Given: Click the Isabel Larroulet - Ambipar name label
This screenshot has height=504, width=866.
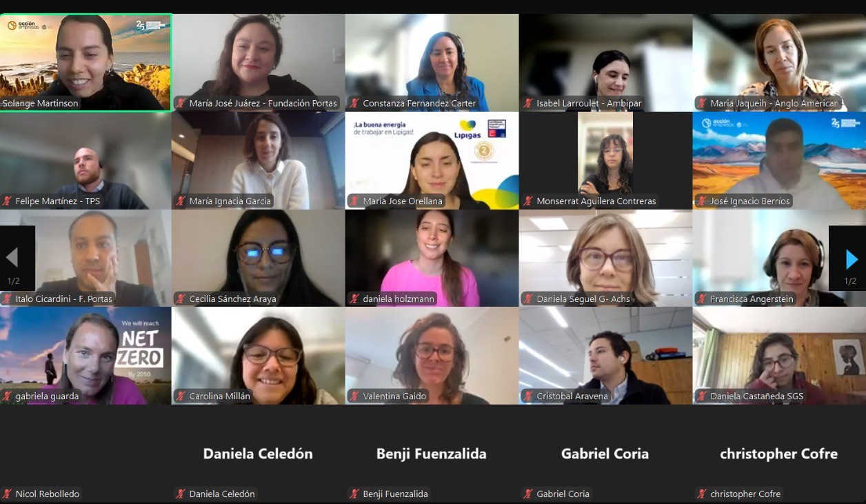Looking at the screenshot, I should 589,103.
